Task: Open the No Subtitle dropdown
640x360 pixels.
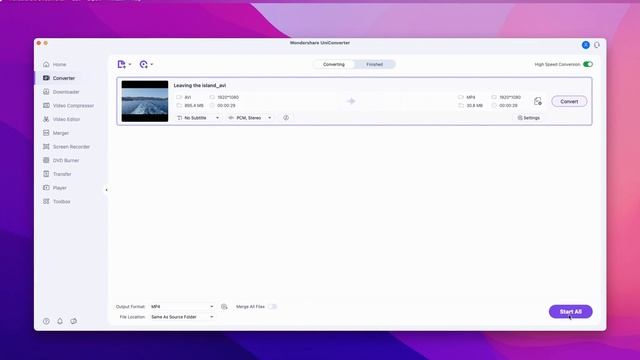Action: click(x=198, y=118)
